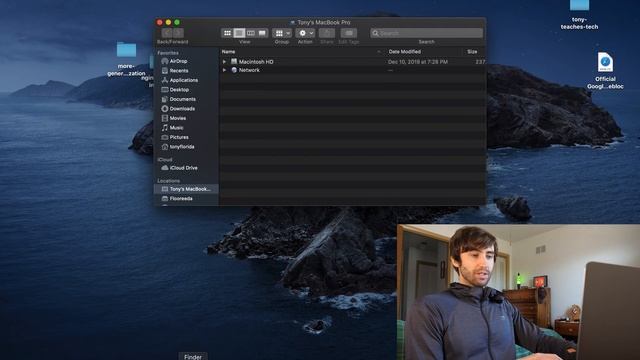Go back with the Back arrow
The width and height of the screenshot is (640, 360).
pos(167,33)
